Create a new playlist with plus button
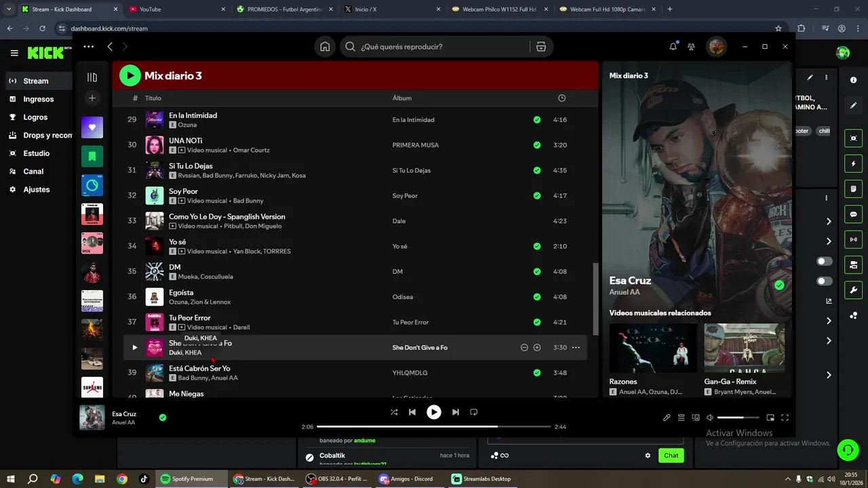Image resolution: width=868 pixels, height=488 pixels. (x=92, y=98)
